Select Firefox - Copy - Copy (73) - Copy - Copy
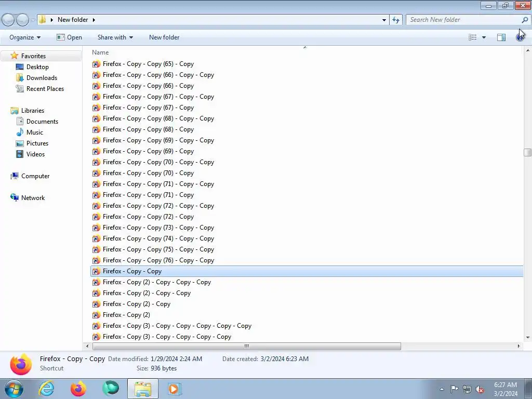 (153, 228)
